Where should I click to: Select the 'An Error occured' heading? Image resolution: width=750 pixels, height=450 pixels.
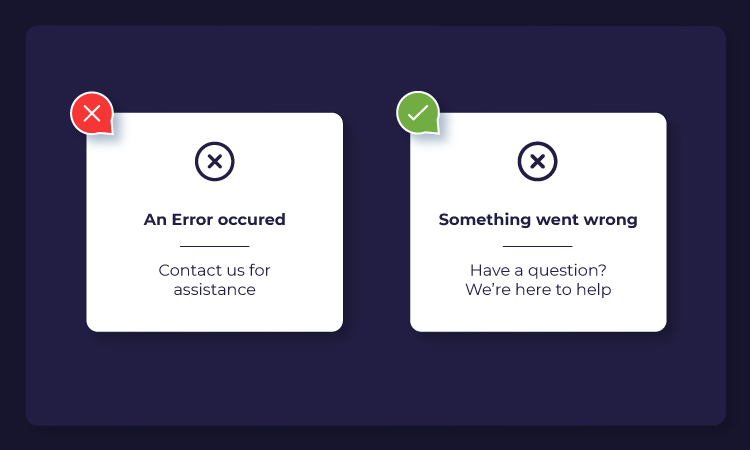(215, 220)
